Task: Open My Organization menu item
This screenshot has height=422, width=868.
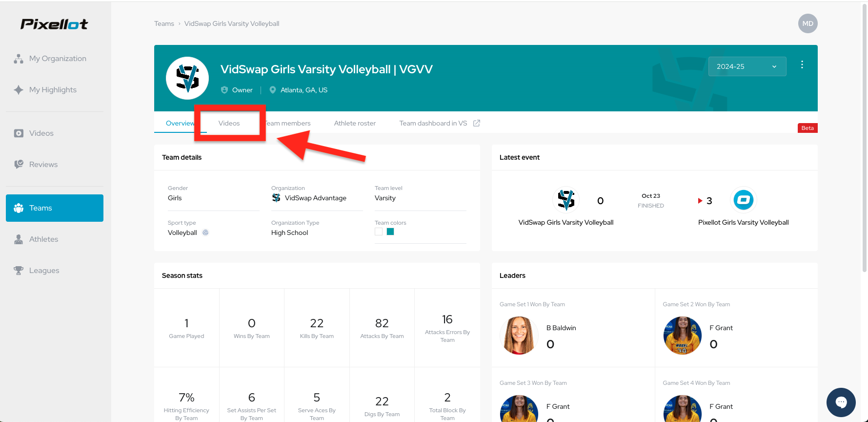Action: (55, 59)
